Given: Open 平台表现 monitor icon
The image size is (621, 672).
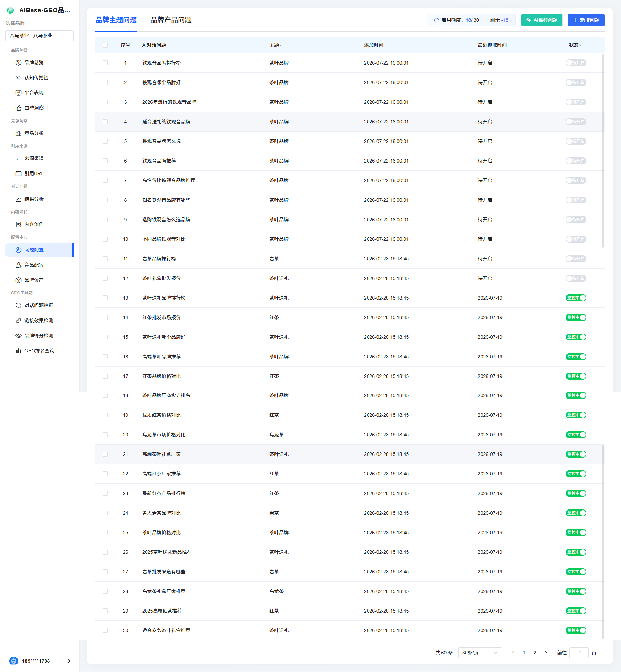Looking at the screenshot, I should [x=19, y=93].
